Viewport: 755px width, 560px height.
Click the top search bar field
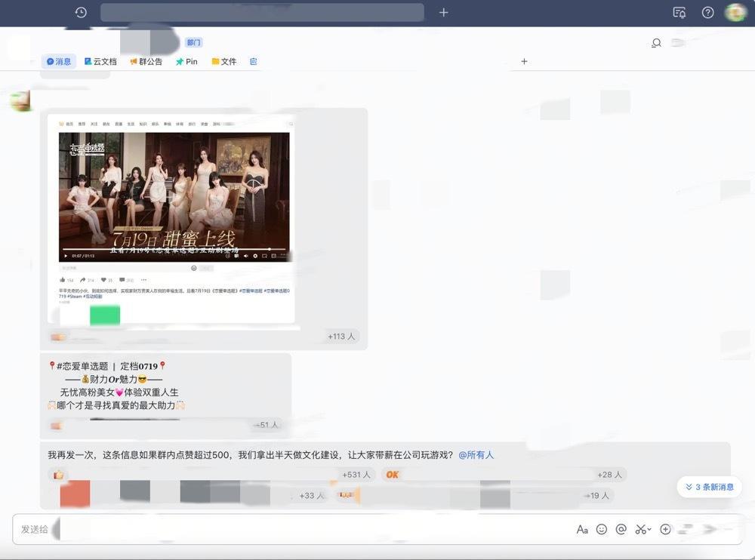(262, 13)
